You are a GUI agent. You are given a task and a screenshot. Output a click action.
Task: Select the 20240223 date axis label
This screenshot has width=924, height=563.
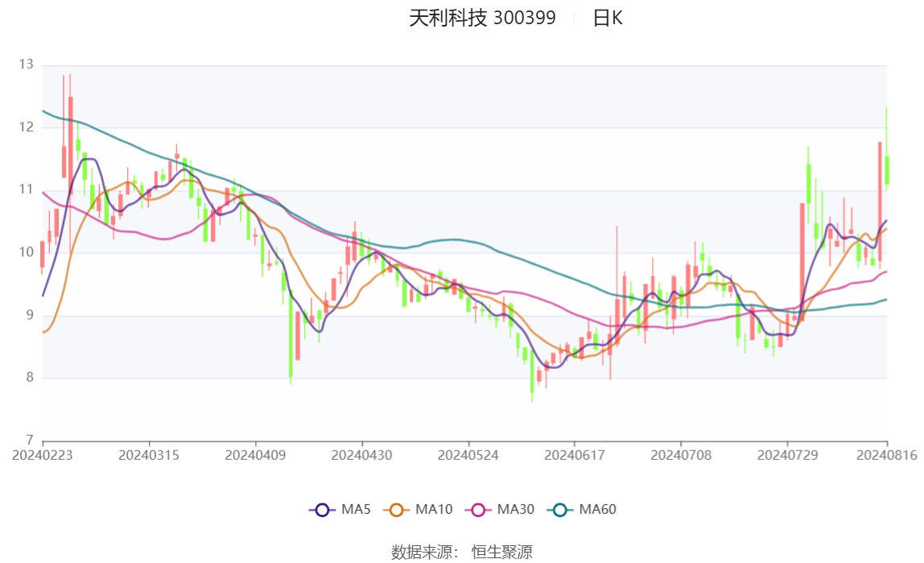click(x=43, y=455)
